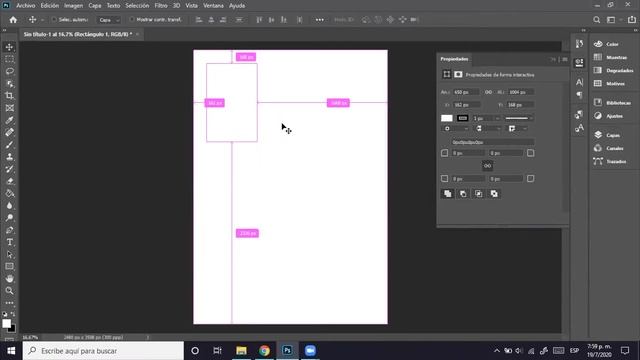Select the intersect shape areas pathfinder icon

click(x=478, y=194)
